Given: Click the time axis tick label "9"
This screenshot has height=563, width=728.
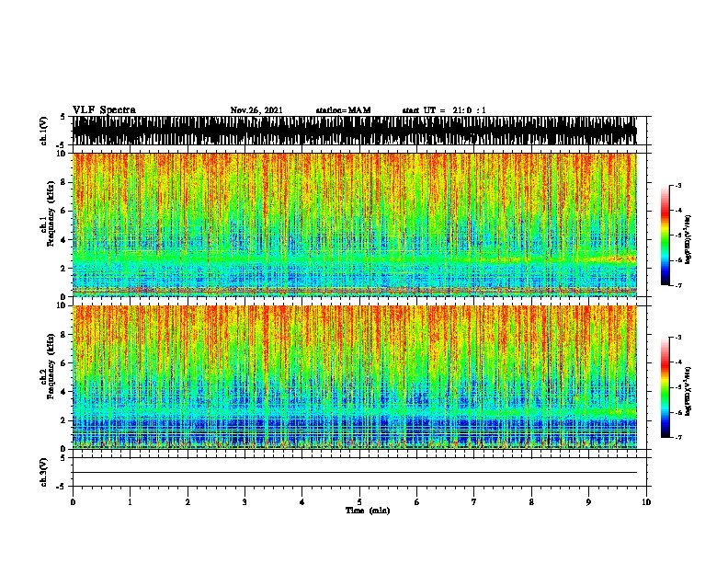Looking at the screenshot, I should coord(588,502).
